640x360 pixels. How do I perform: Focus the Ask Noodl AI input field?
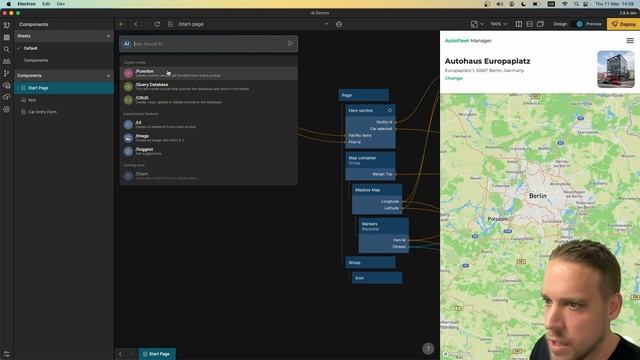[x=210, y=44]
